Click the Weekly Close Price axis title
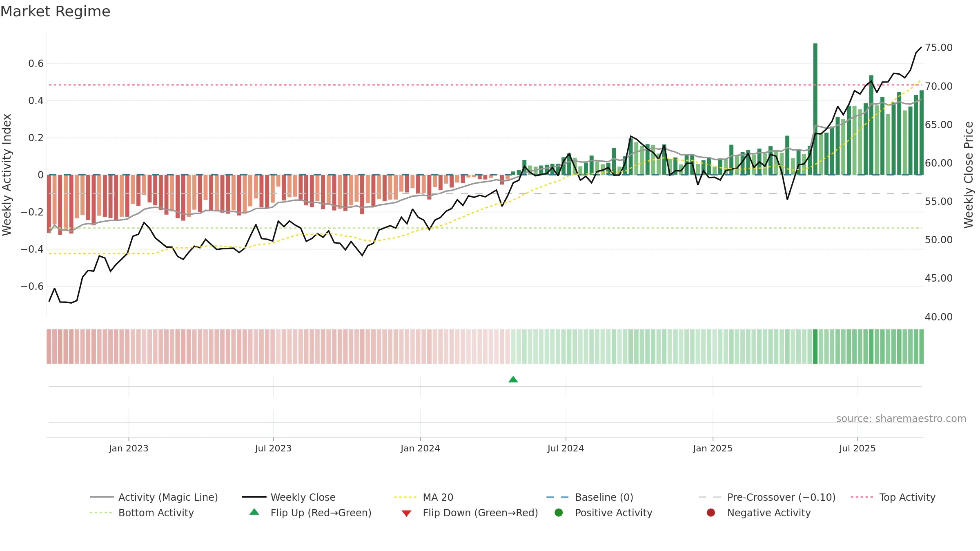Screen dimensions: 980x551 [x=969, y=175]
